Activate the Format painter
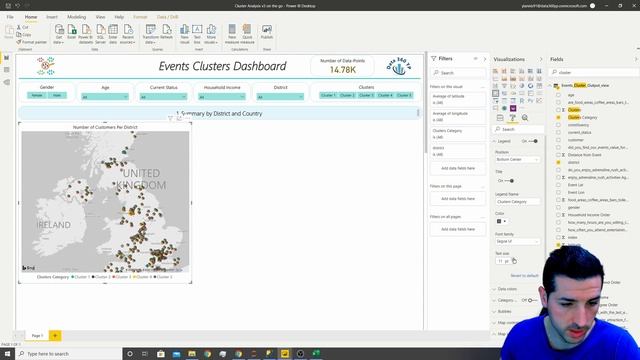 coord(31,42)
